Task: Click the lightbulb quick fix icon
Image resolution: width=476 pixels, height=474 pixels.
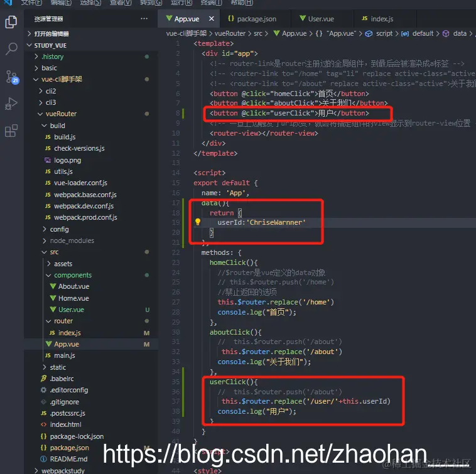Action: (198, 222)
